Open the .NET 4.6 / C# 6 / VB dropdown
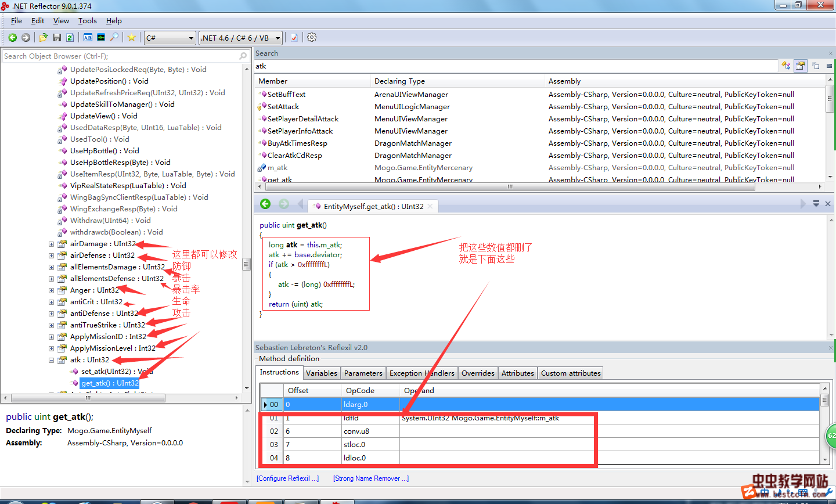 point(240,38)
